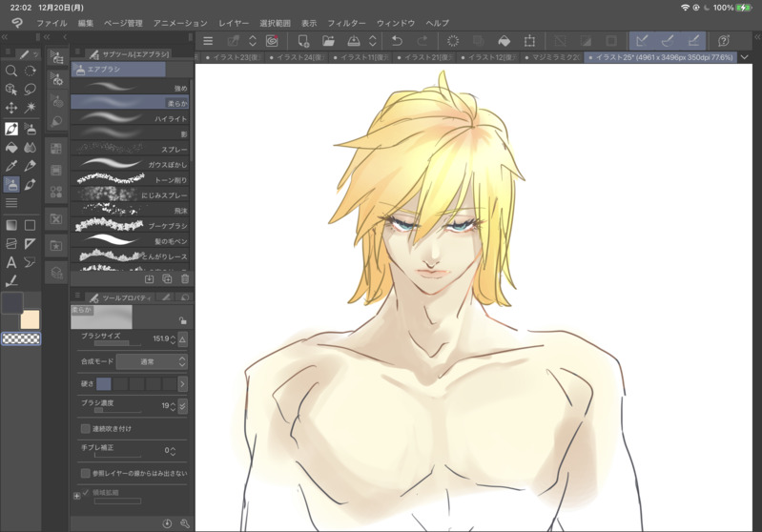Duplicate sub tool icon in sub tool panel
The width and height of the screenshot is (762, 532).
coord(167,279)
